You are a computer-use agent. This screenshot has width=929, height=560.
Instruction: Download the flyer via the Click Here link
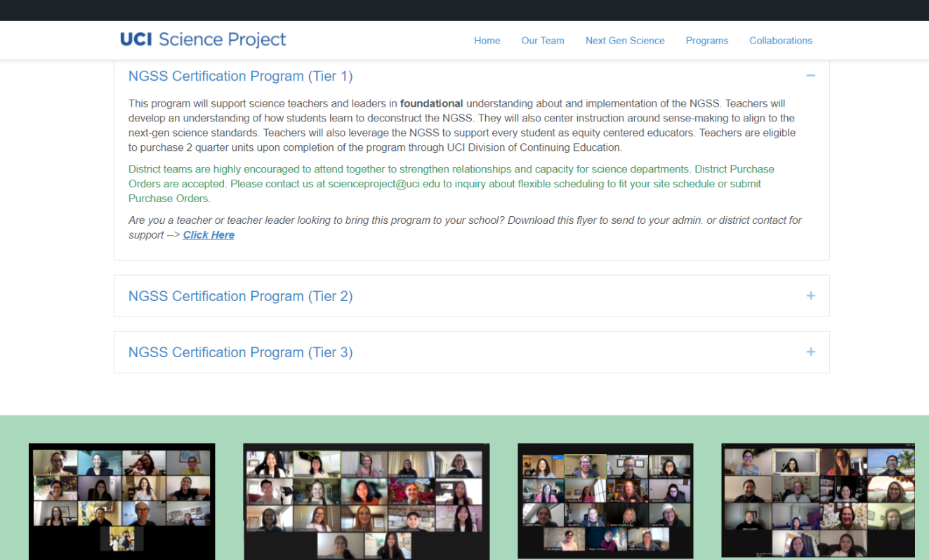208,234
